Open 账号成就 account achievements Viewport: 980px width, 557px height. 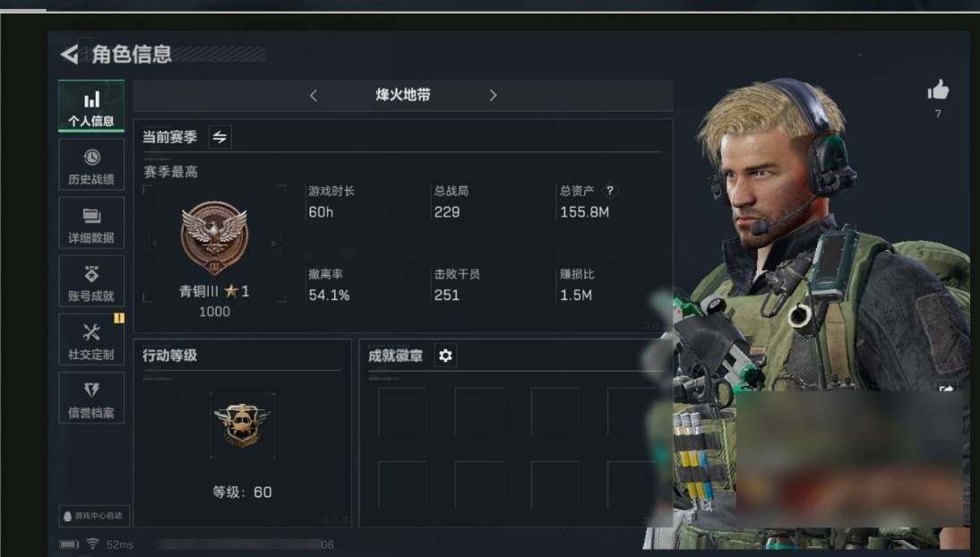[91, 281]
